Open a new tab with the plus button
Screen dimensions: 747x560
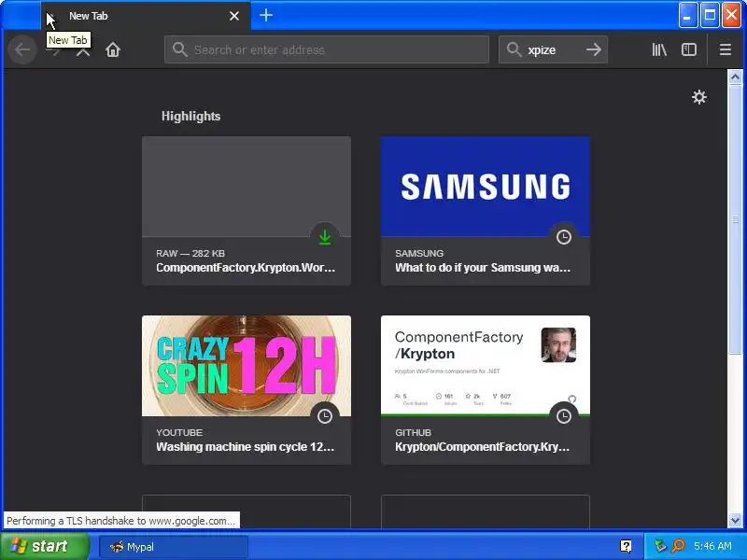(266, 15)
